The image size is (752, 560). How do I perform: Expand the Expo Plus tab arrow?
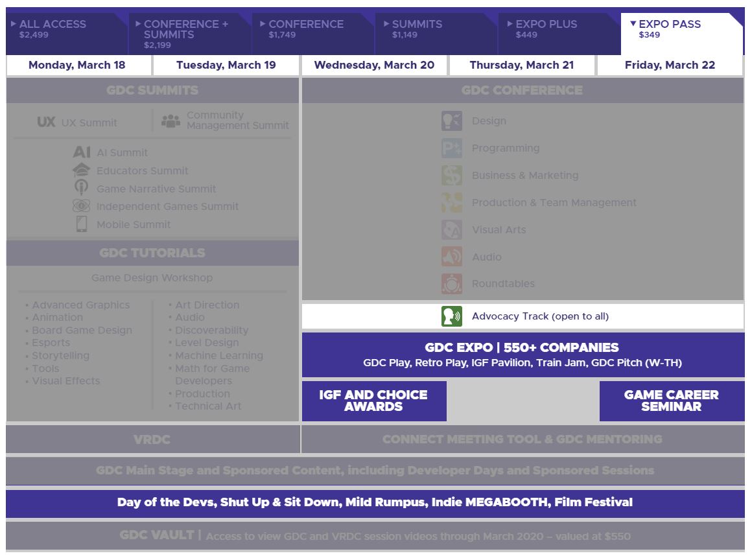(x=510, y=23)
